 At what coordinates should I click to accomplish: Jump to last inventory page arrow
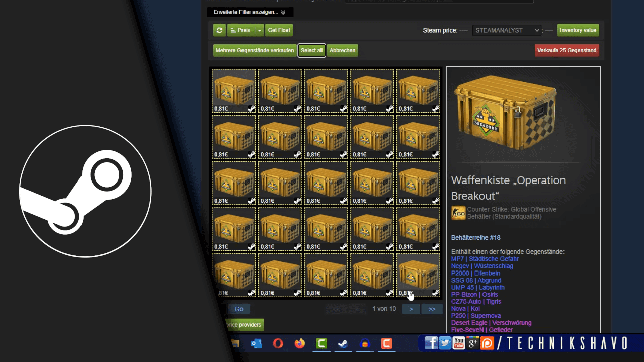click(x=432, y=309)
